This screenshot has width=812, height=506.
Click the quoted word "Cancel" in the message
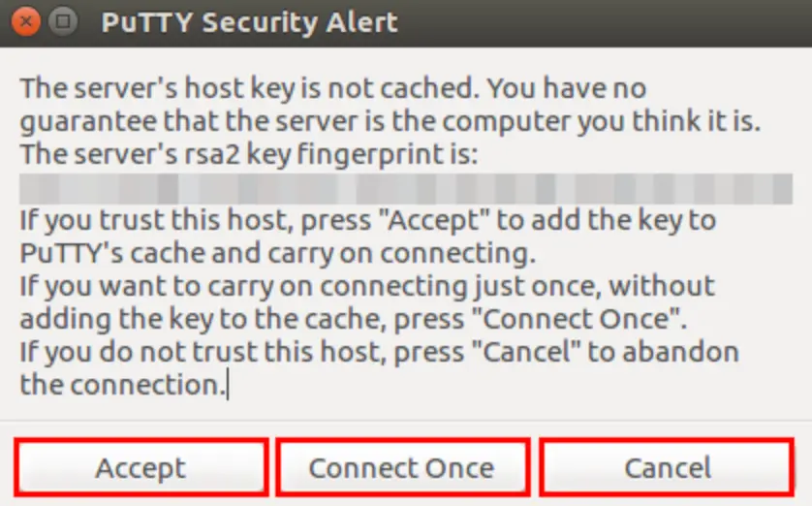click(x=526, y=352)
